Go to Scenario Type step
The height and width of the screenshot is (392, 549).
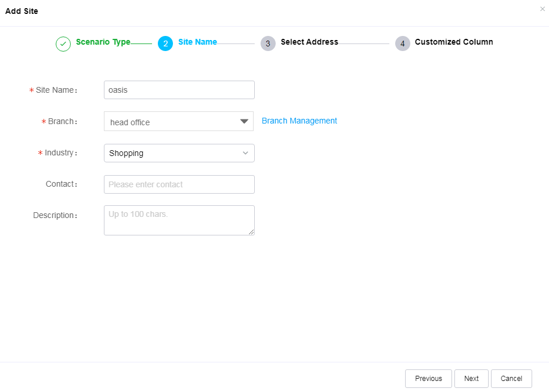[103, 42]
